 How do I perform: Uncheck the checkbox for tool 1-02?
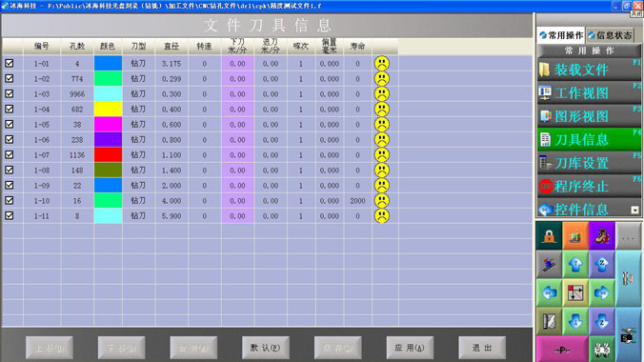pyautogui.click(x=9, y=78)
